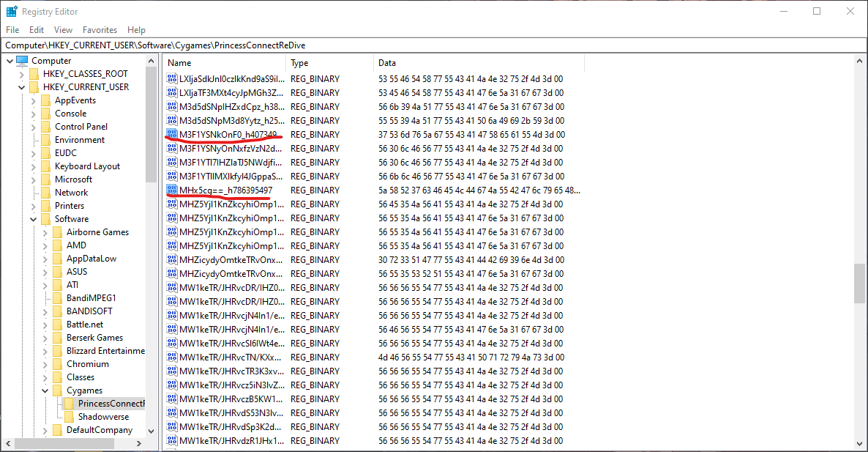Click binary icon beside MW1keTR/JHRvdzR1JHx1 value
Viewport: 868px width, 452px height.
171,440
